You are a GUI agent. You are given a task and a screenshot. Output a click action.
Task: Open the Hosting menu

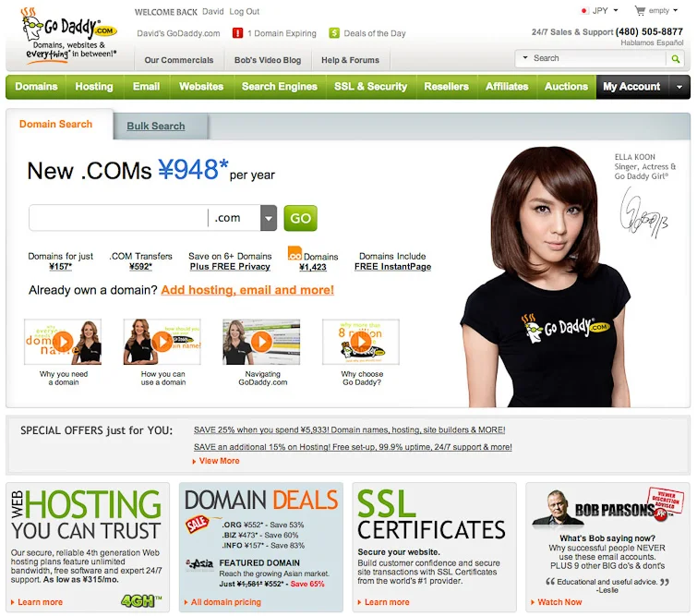tap(94, 87)
